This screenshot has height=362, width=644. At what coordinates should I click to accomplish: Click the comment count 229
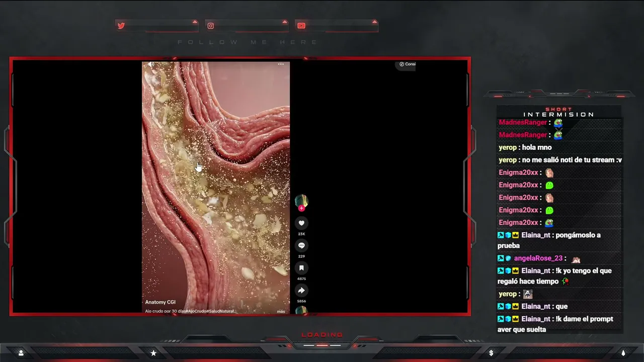coord(301,256)
